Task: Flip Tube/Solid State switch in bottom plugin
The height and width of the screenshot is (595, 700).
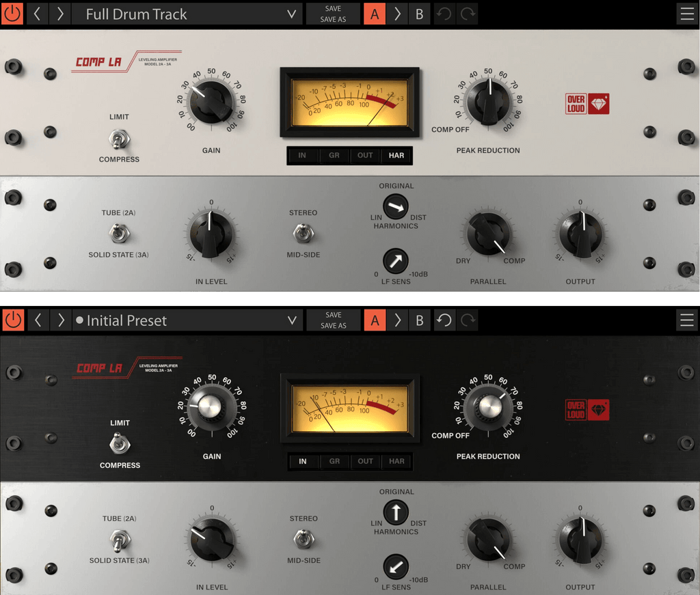Action: (x=120, y=540)
